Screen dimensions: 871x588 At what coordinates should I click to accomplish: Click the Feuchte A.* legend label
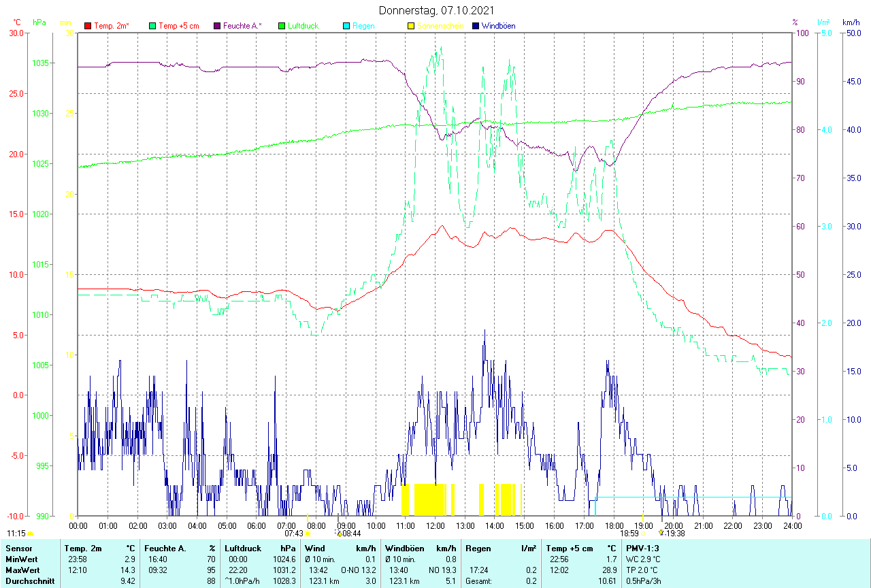[243, 26]
